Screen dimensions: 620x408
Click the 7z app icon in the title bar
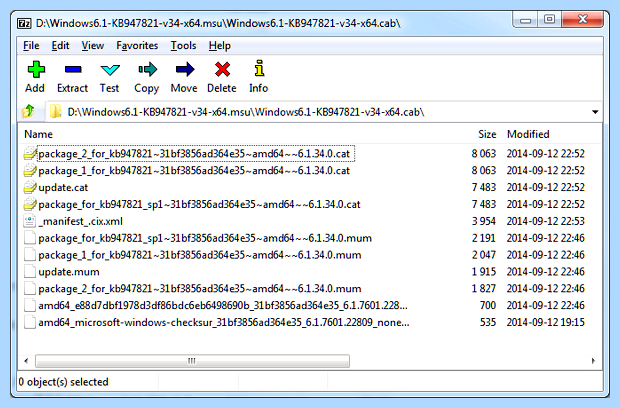(x=24, y=23)
